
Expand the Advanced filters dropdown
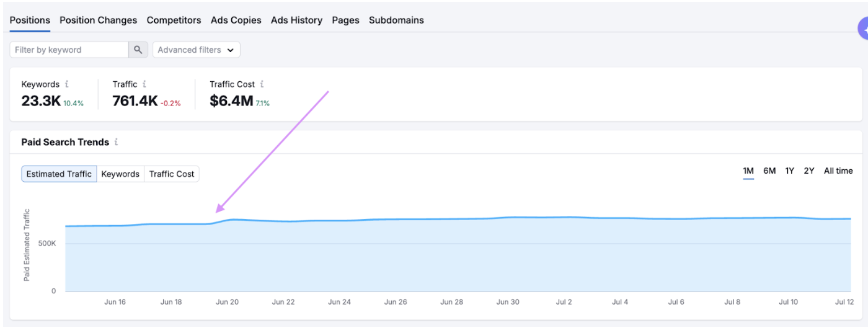196,50
